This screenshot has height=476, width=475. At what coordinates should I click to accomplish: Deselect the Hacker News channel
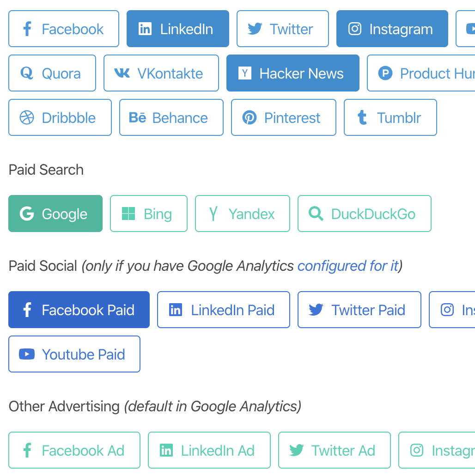coord(292,73)
